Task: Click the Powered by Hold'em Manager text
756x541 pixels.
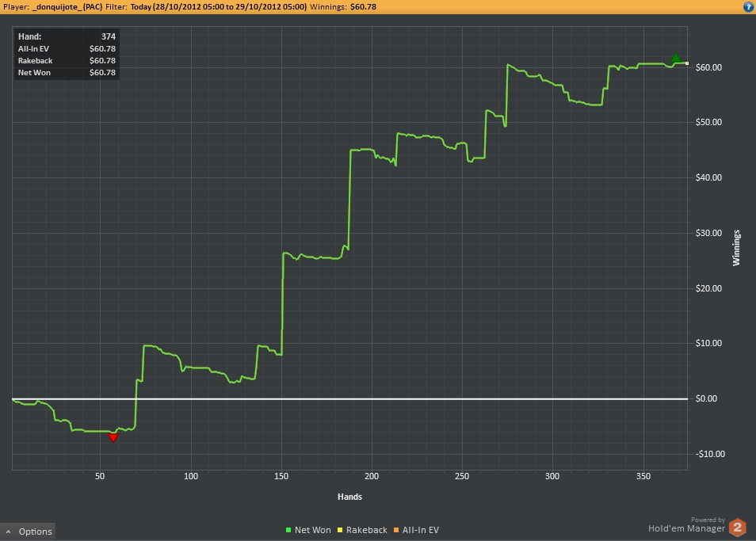Action: [x=686, y=528]
